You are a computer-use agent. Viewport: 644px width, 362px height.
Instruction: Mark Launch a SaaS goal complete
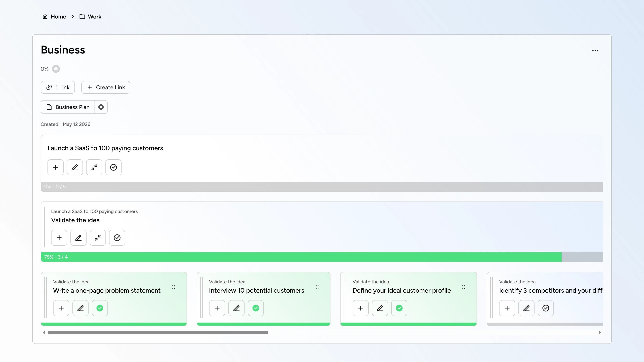click(x=114, y=167)
